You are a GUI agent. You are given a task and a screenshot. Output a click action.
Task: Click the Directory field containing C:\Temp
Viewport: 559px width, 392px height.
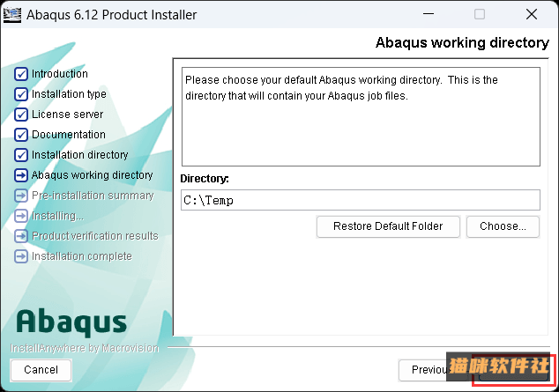(361, 200)
